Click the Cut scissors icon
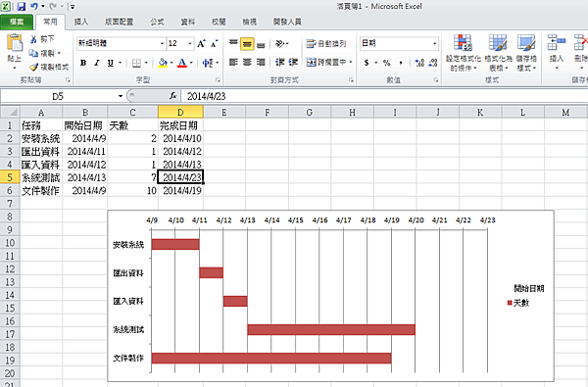The width and height of the screenshot is (588, 387). point(33,38)
